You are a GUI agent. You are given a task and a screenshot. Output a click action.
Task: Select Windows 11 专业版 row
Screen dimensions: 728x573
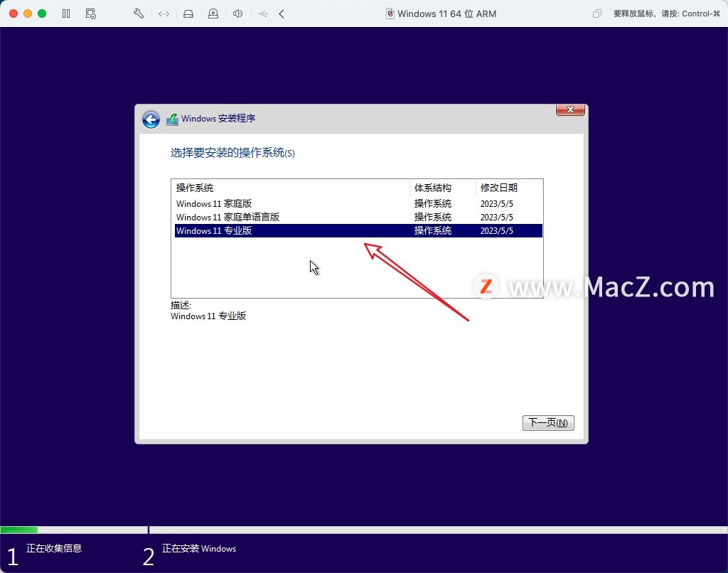point(358,231)
